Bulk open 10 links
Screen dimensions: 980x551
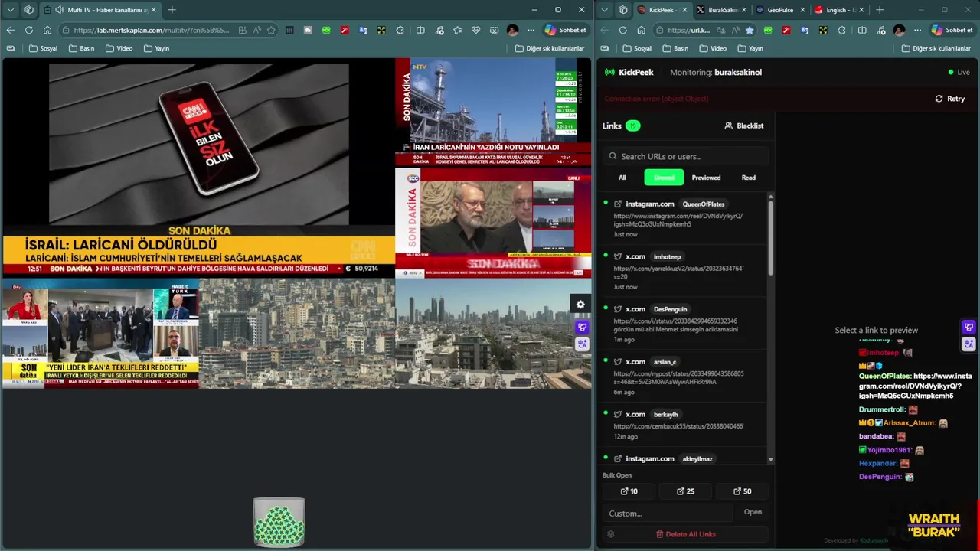(x=629, y=491)
